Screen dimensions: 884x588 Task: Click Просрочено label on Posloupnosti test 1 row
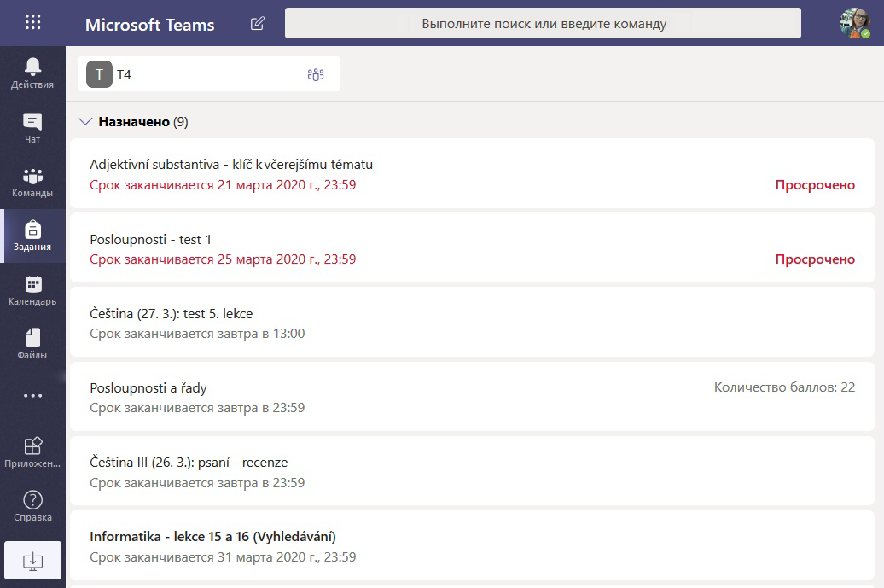(x=815, y=259)
